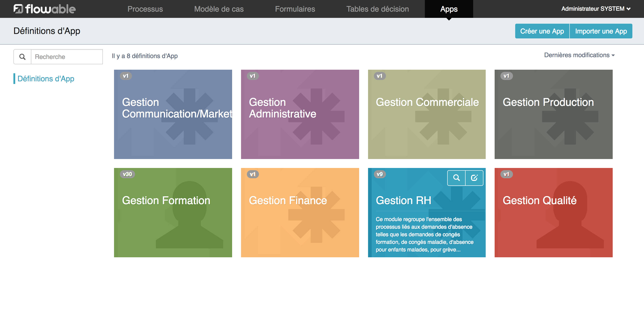Click the v1 badge on Gestion Commerciale
This screenshot has width=644, height=310.
point(379,76)
